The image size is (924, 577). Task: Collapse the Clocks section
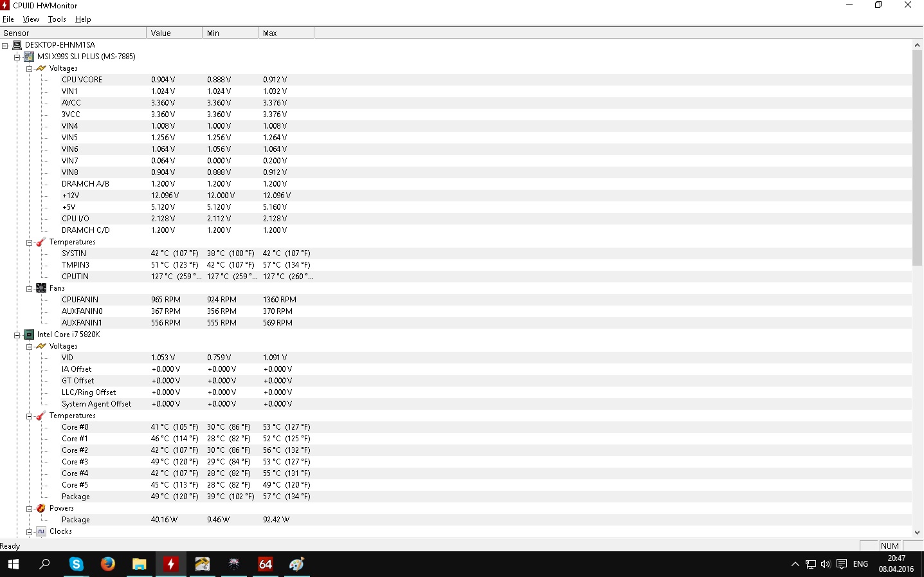pos(29,532)
